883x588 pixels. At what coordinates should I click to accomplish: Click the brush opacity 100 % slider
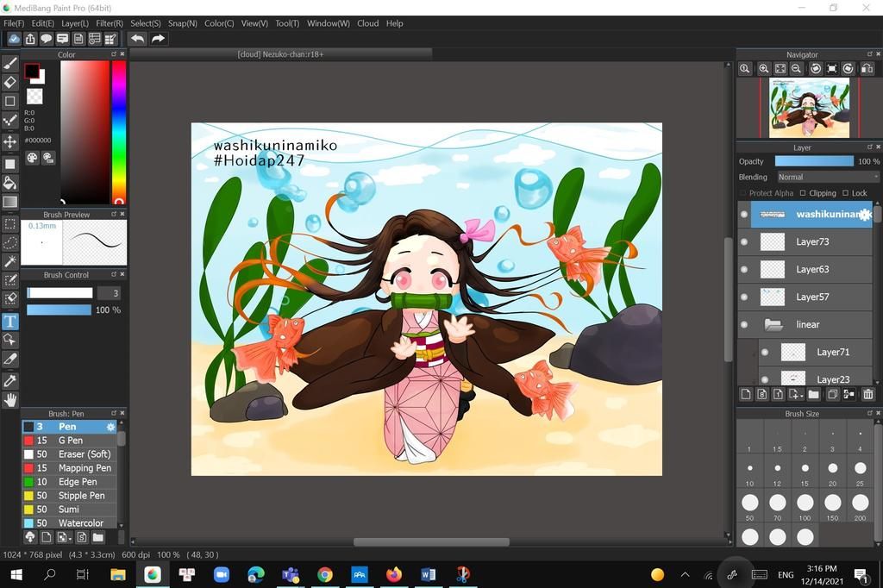pos(59,310)
